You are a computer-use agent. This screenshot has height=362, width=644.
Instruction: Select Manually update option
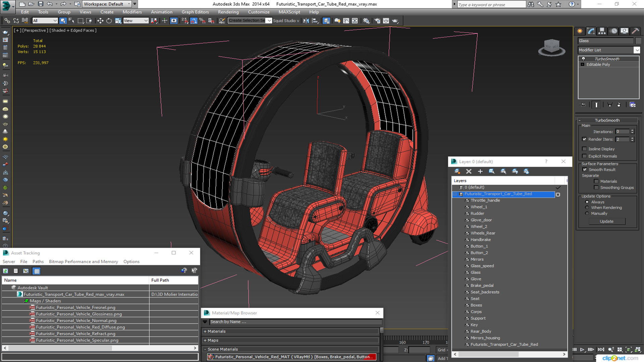[x=587, y=213]
